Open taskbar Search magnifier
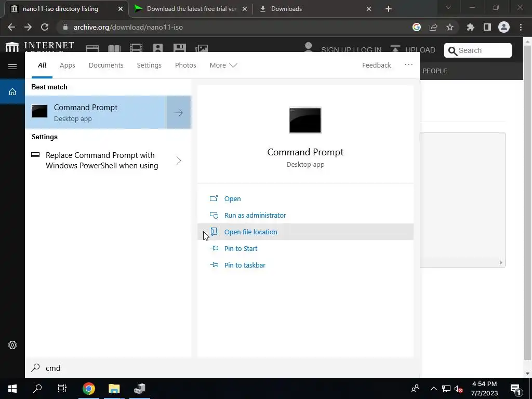Viewport: 532px width, 399px height. (37, 389)
